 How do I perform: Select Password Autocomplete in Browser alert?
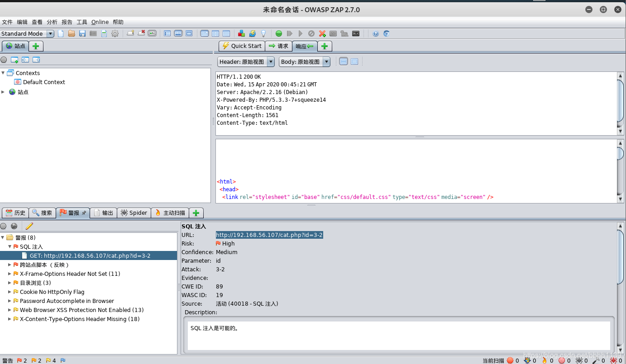(67, 301)
